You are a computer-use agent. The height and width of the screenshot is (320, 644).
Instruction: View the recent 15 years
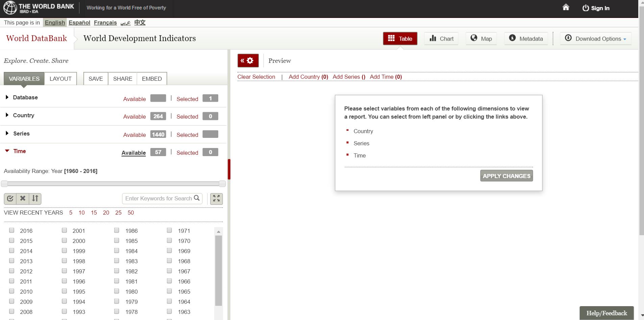click(x=94, y=213)
